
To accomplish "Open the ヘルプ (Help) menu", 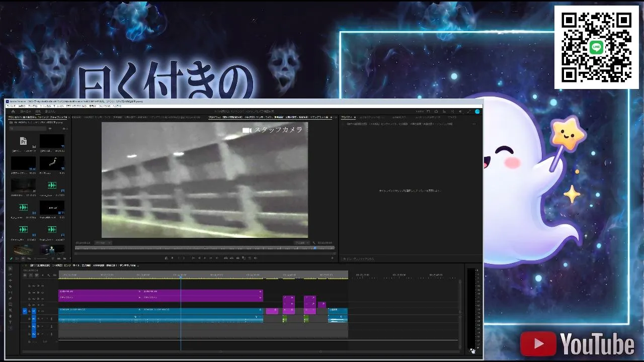I will (x=117, y=106).
